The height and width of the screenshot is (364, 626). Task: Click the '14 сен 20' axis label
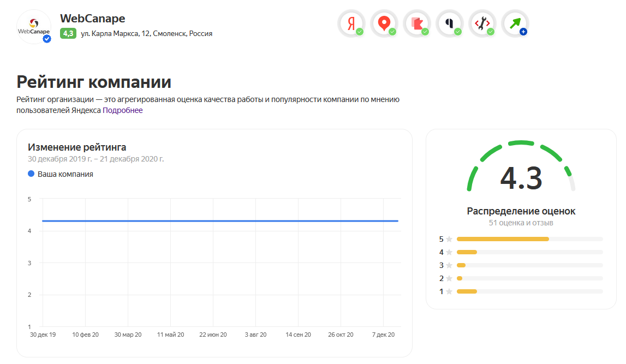(x=298, y=335)
